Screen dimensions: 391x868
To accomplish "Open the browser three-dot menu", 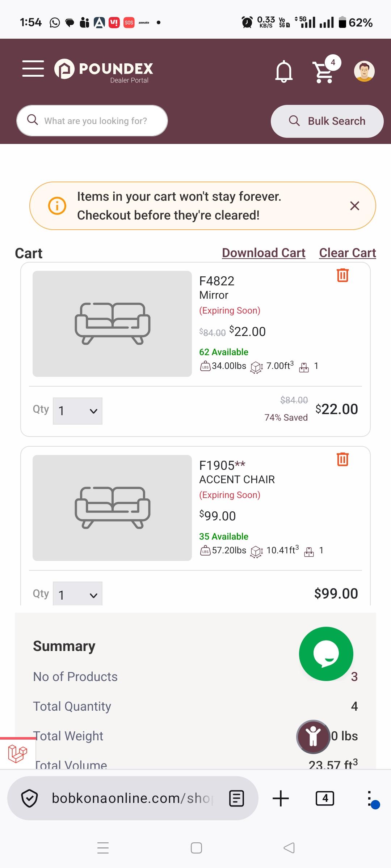I will (369, 798).
